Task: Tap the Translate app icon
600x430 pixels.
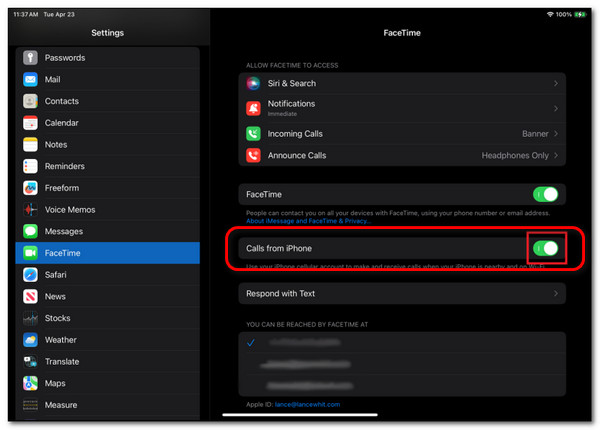Action: pos(30,362)
